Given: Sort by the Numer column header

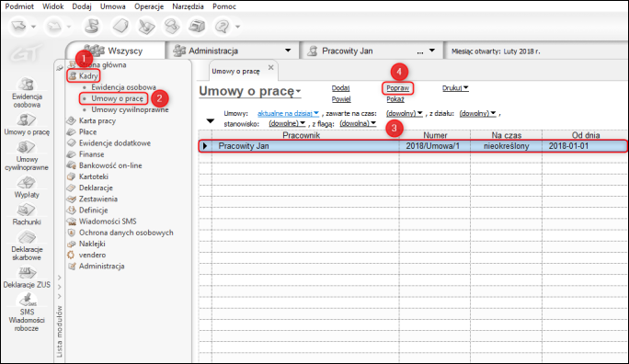Looking at the screenshot, I should [435, 135].
